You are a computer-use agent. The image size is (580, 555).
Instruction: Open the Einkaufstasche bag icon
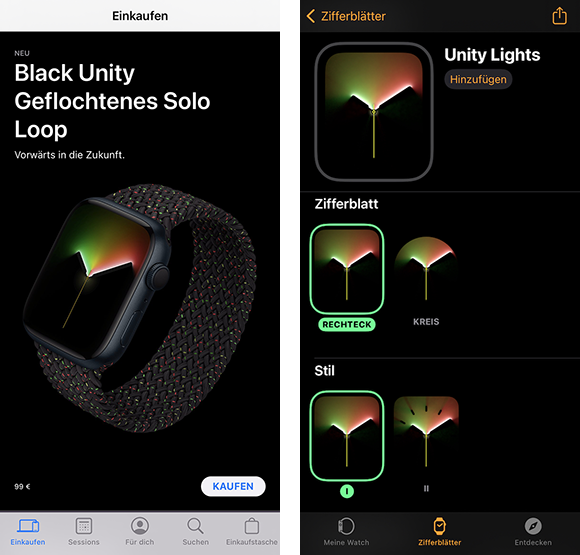[252, 526]
